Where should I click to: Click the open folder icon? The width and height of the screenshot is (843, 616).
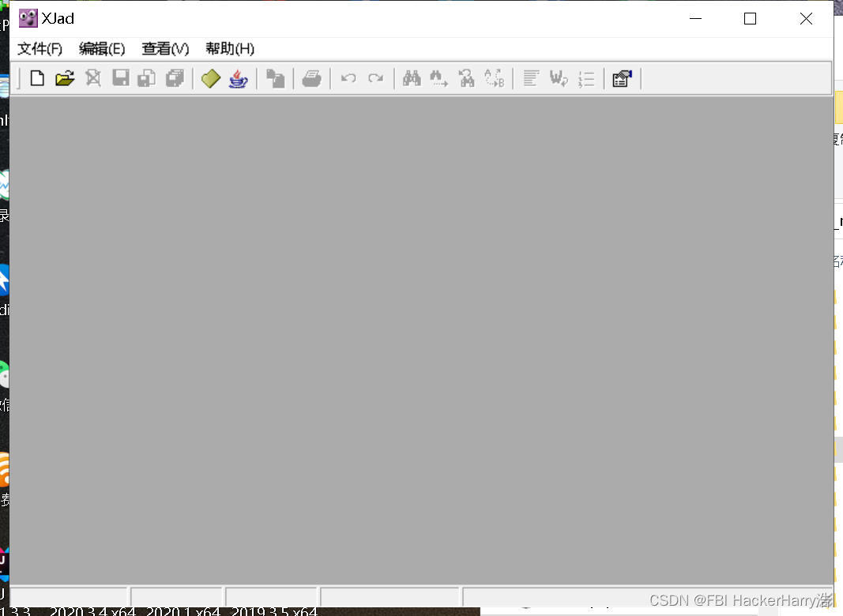tap(65, 78)
